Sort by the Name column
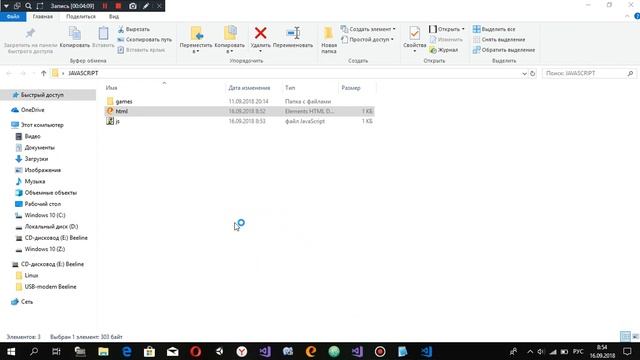Screen dimensions: 640x360 pyautogui.click(x=111, y=88)
